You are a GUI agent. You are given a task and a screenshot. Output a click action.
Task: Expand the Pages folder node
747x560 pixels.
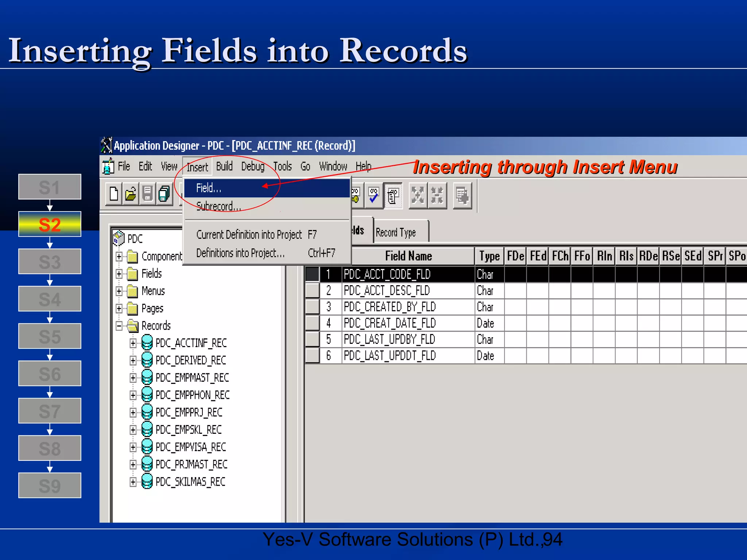[119, 308]
